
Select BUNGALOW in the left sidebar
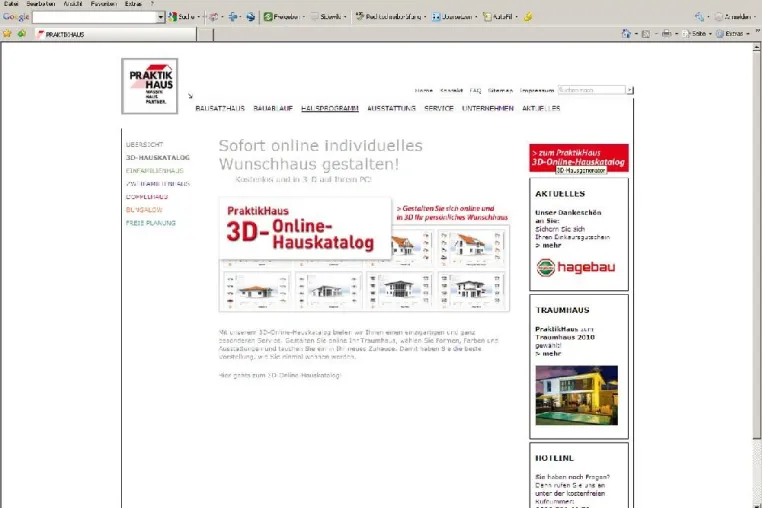144,210
